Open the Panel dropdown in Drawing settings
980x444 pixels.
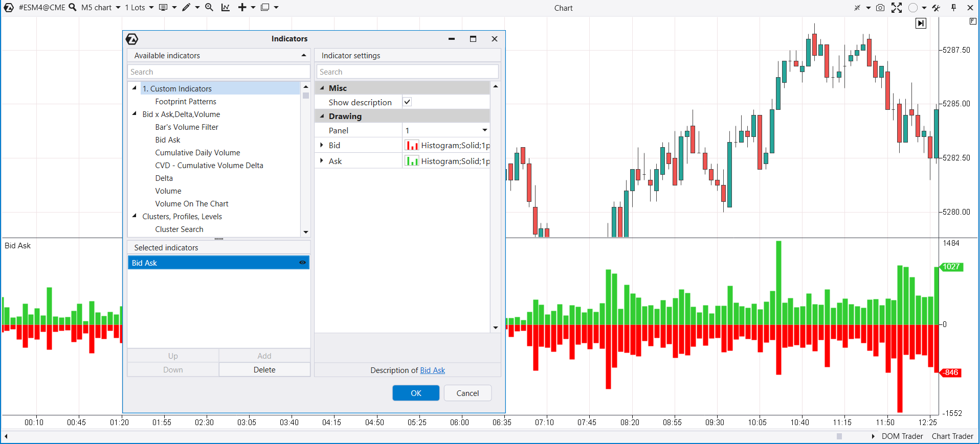tap(484, 130)
